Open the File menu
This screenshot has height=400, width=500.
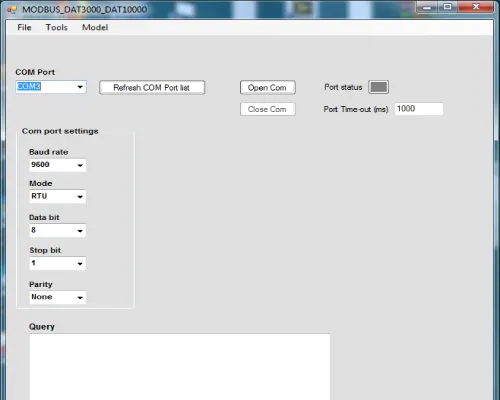(x=24, y=27)
